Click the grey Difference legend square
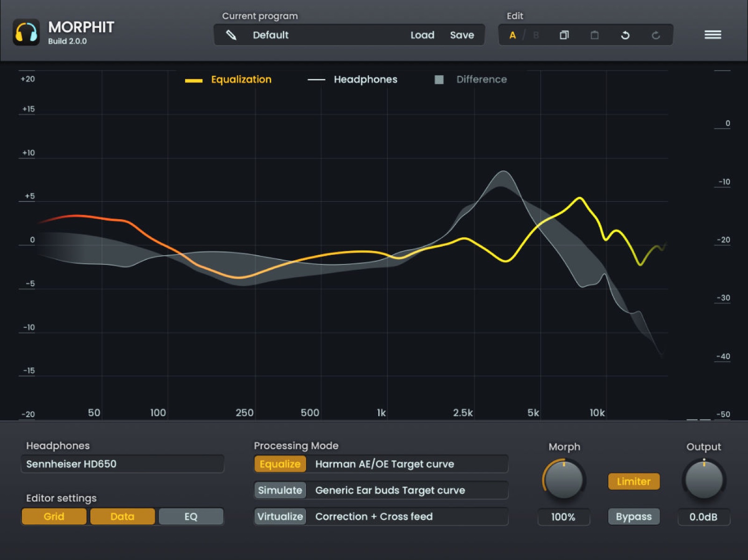Screen dimensions: 748x560 [439, 79]
